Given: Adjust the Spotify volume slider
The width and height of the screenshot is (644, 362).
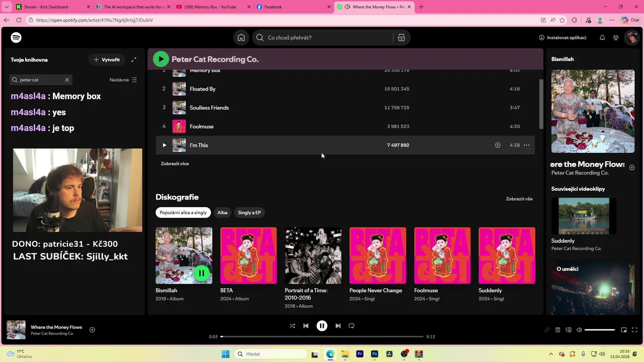Looking at the screenshot, I should tap(600, 330).
